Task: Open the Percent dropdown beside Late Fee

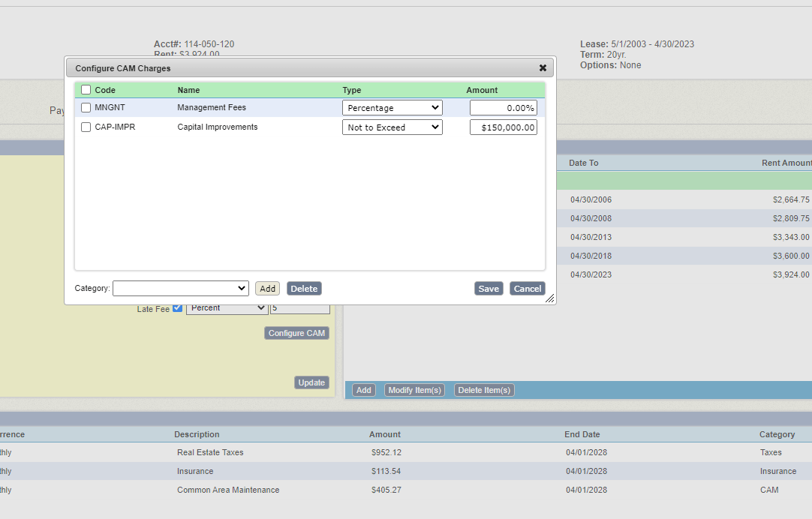Action: click(227, 307)
